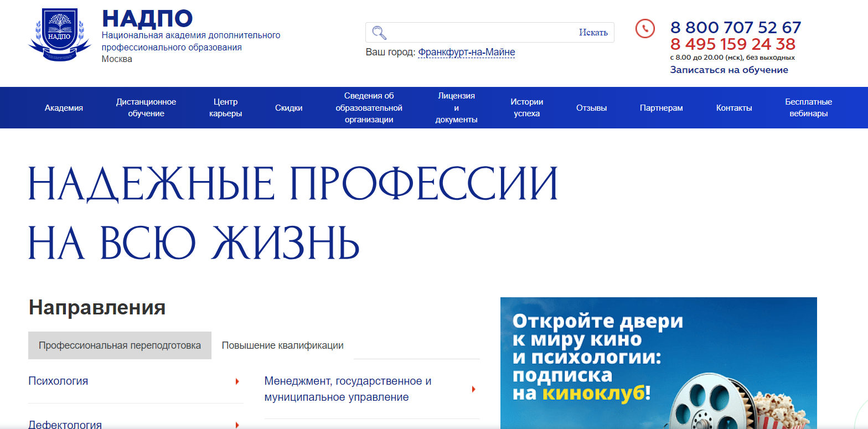Call the number 8 800 707 52 67
868x429 pixels.
736,27
